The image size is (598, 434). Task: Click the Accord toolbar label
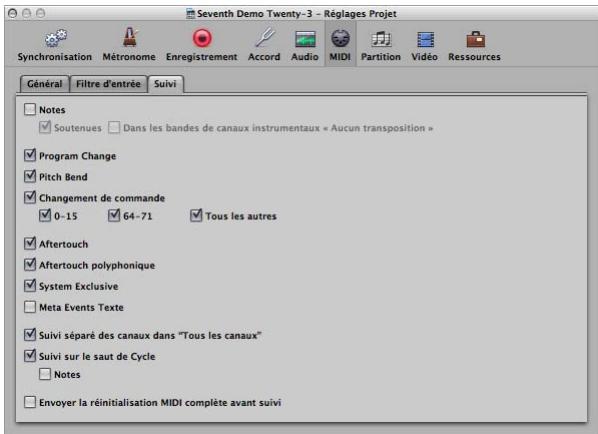(264, 57)
